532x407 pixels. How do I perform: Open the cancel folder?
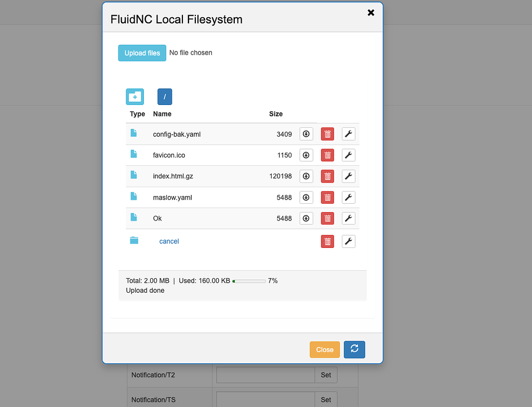point(169,241)
